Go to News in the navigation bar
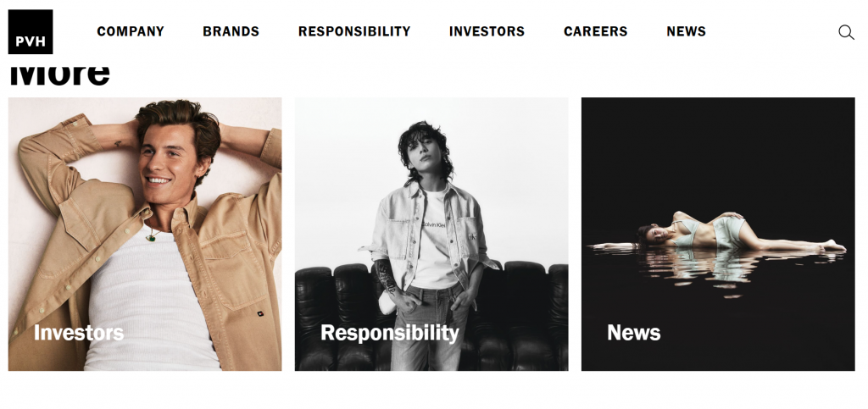This screenshot has height=409, width=868. point(686,31)
